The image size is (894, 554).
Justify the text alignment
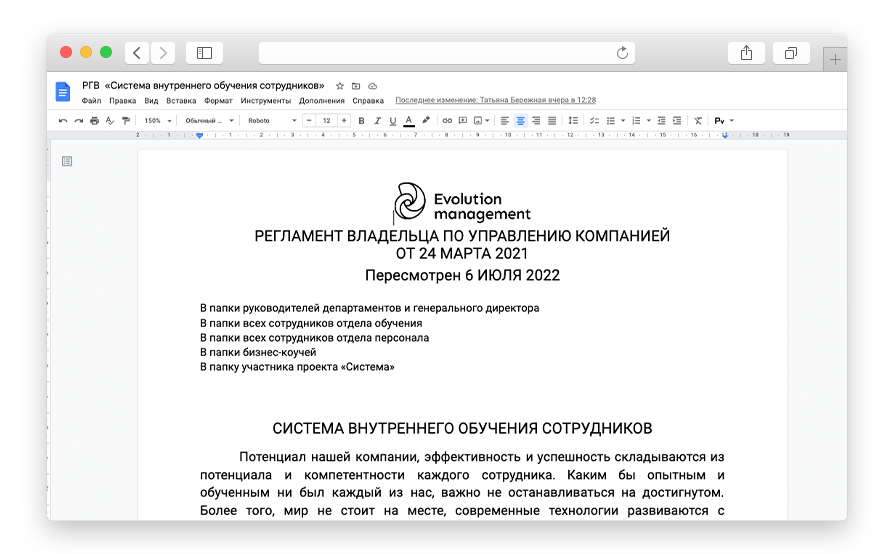point(552,121)
